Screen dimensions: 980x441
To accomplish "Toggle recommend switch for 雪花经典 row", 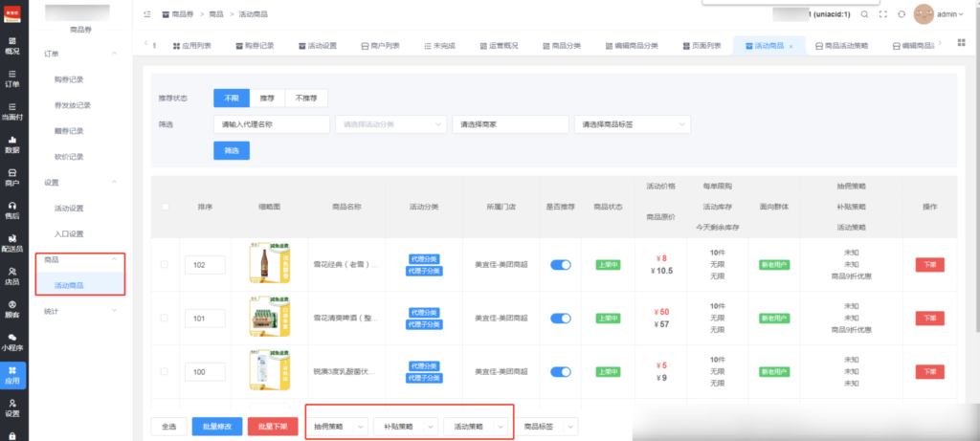I will pyautogui.click(x=561, y=265).
